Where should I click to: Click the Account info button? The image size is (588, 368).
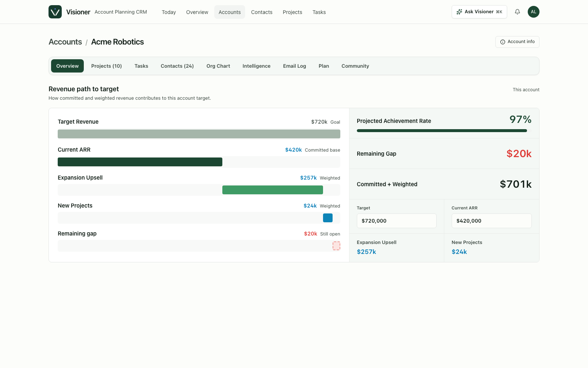tap(517, 42)
